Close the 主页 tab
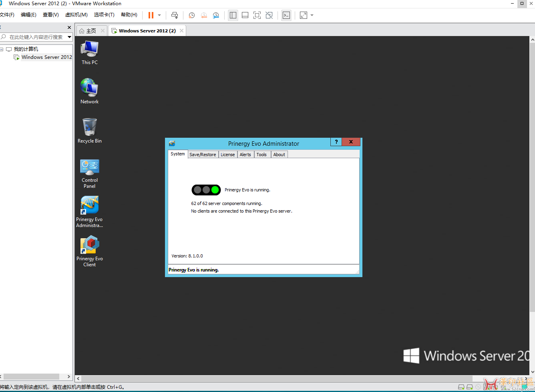The image size is (535, 392). 103,30
